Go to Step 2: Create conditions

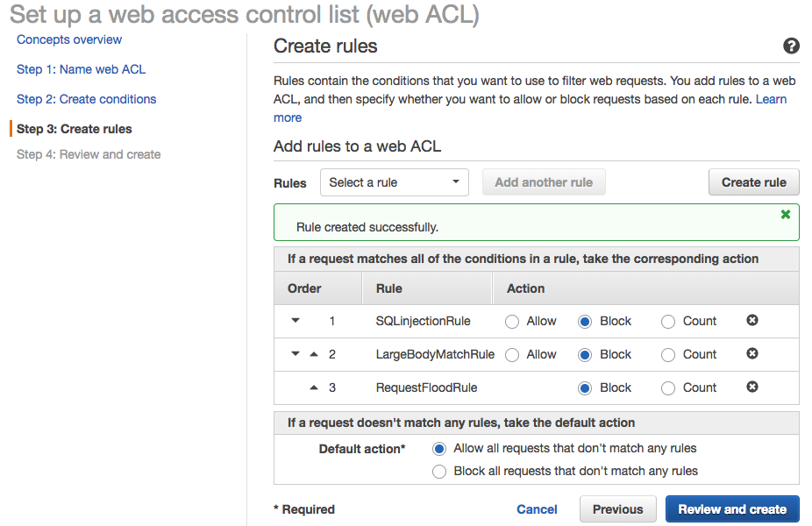[x=86, y=99]
